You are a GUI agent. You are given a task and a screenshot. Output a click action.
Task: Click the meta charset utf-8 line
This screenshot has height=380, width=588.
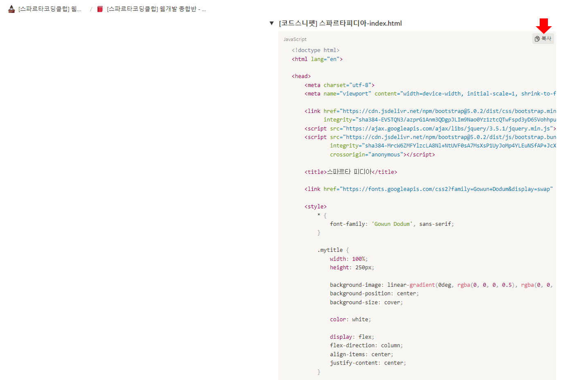pyautogui.click(x=339, y=85)
